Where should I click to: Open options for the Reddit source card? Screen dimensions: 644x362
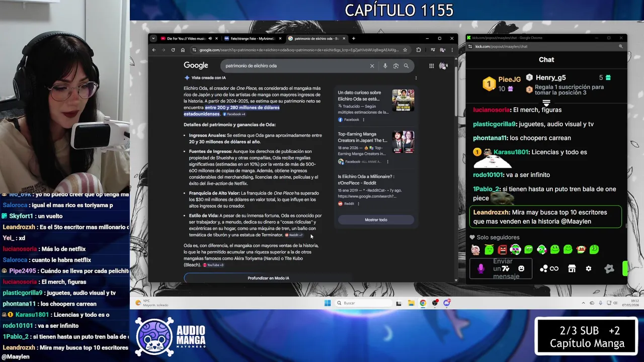(x=359, y=204)
